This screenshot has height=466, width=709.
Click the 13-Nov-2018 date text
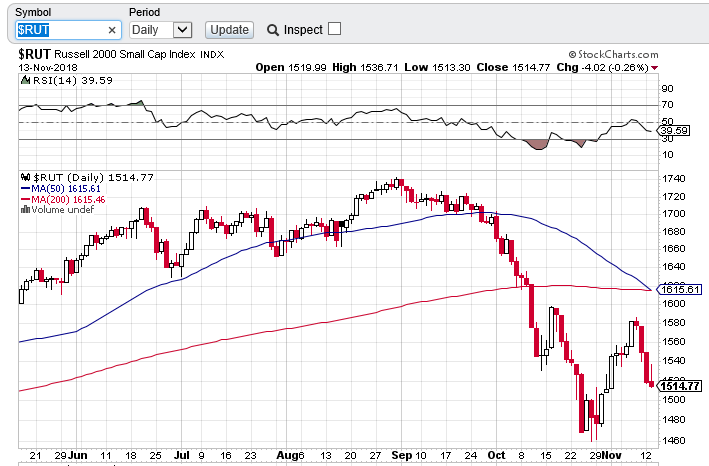pos(48,68)
